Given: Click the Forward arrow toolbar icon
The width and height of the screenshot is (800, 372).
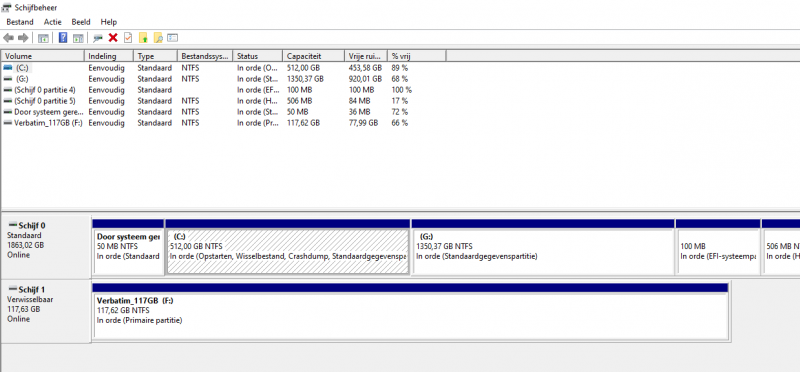Looking at the screenshot, I should (22, 38).
